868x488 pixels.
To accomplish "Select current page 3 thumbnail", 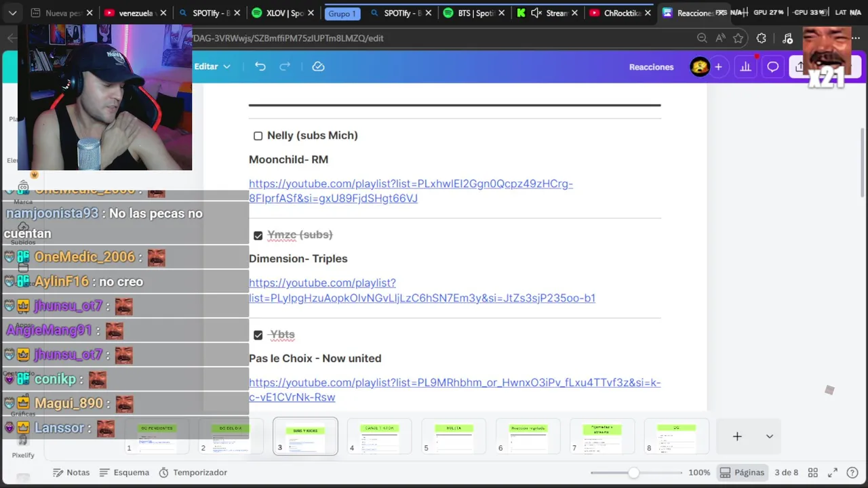I will click(x=305, y=436).
